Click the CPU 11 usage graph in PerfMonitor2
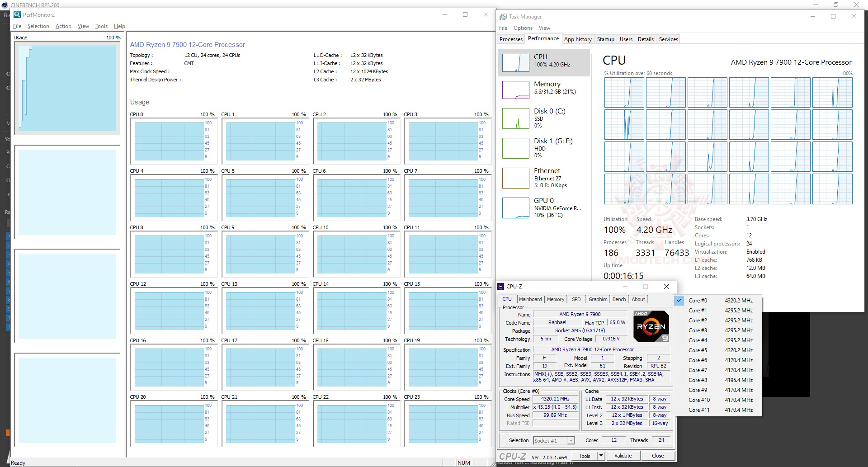Image resolution: width=868 pixels, height=467 pixels. click(x=448, y=254)
